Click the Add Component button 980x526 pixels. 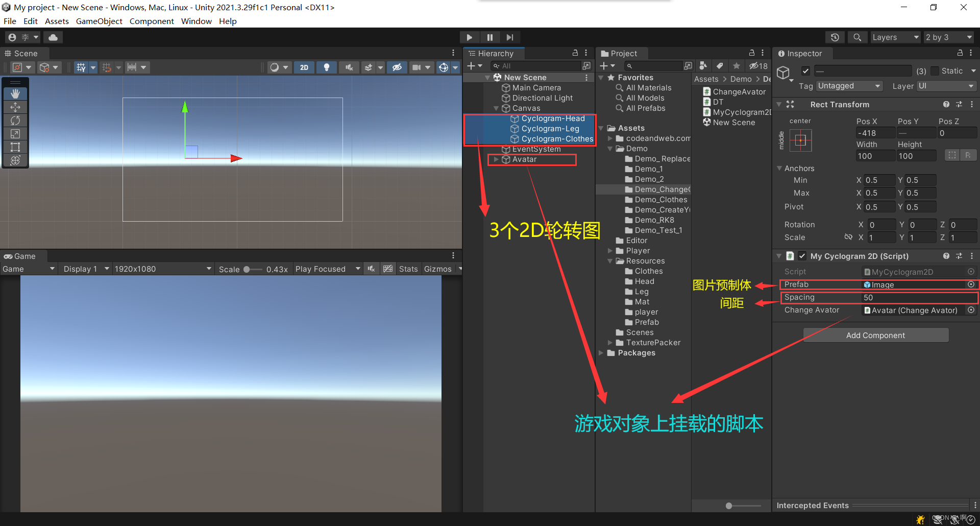point(875,335)
